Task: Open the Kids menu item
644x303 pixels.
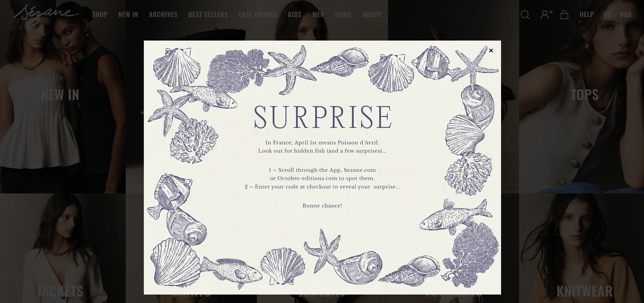Action: coord(294,15)
